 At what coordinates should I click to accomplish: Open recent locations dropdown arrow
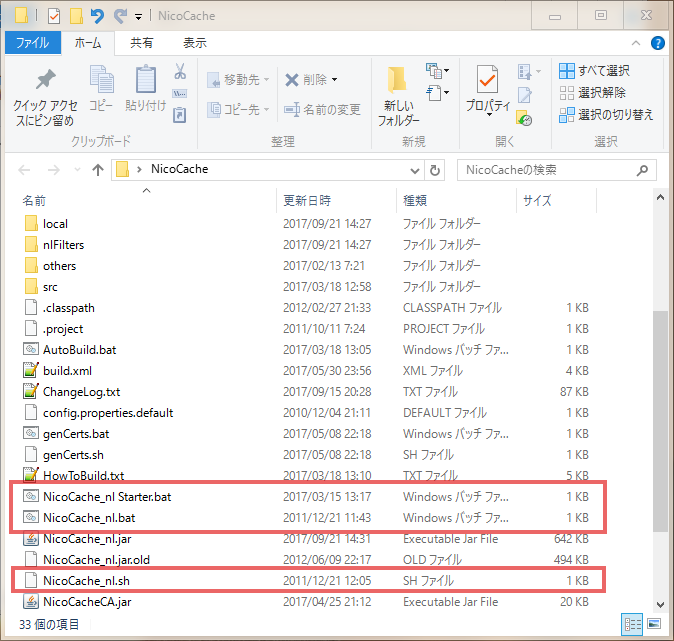click(x=77, y=170)
